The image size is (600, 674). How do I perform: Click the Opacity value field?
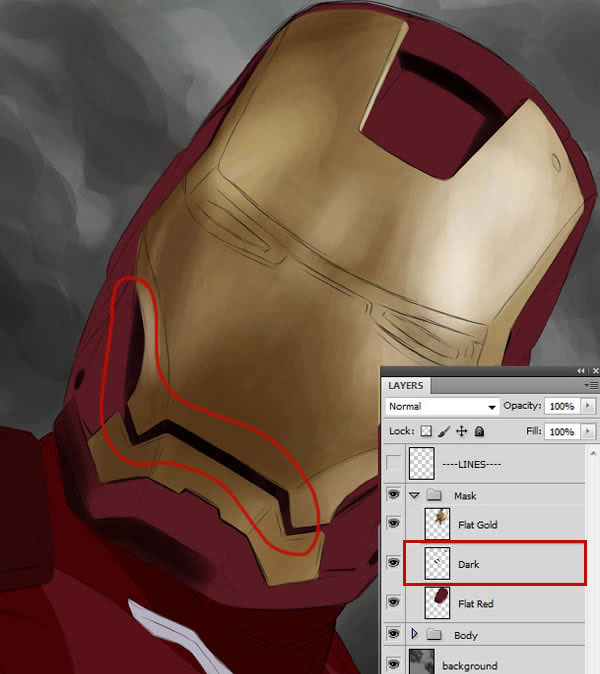coord(562,406)
